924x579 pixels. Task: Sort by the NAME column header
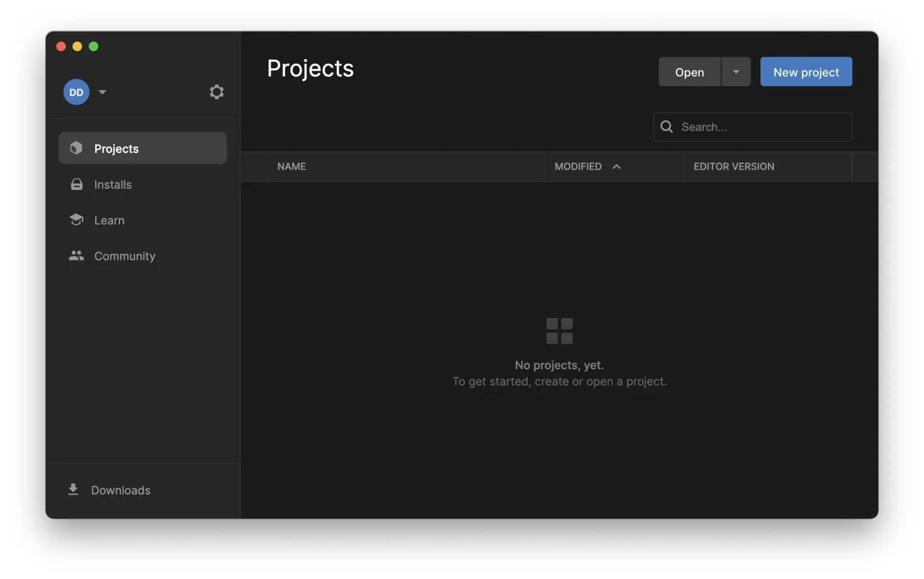point(292,166)
